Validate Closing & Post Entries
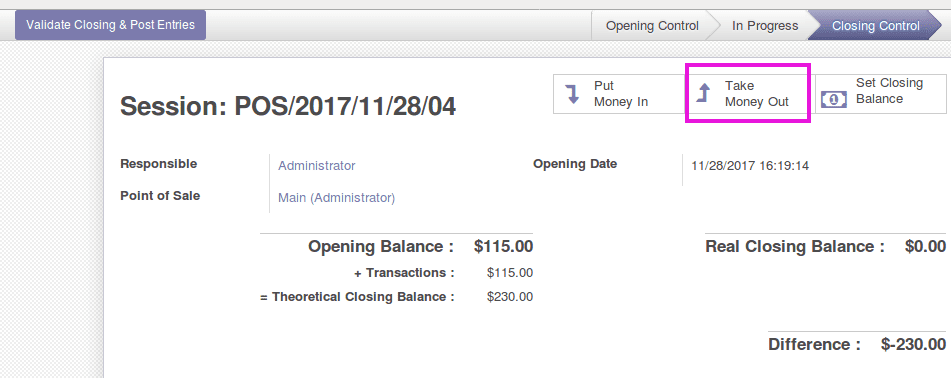The width and height of the screenshot is (951, 378). pos(110,25)
